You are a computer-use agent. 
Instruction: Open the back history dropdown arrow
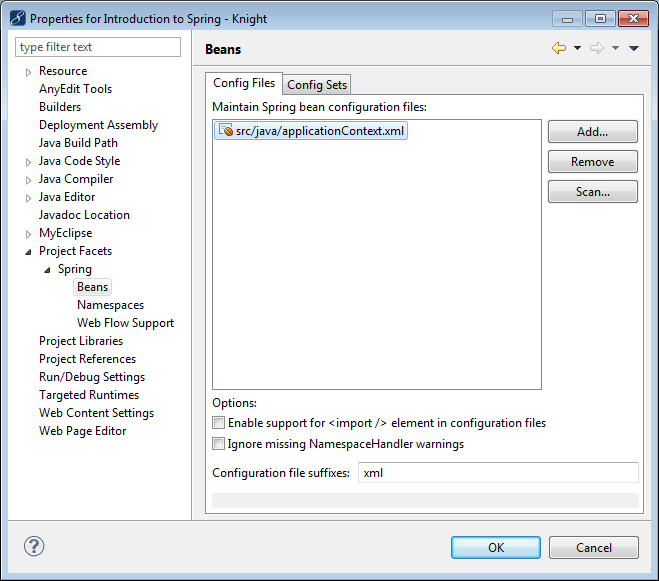point(577,48)
